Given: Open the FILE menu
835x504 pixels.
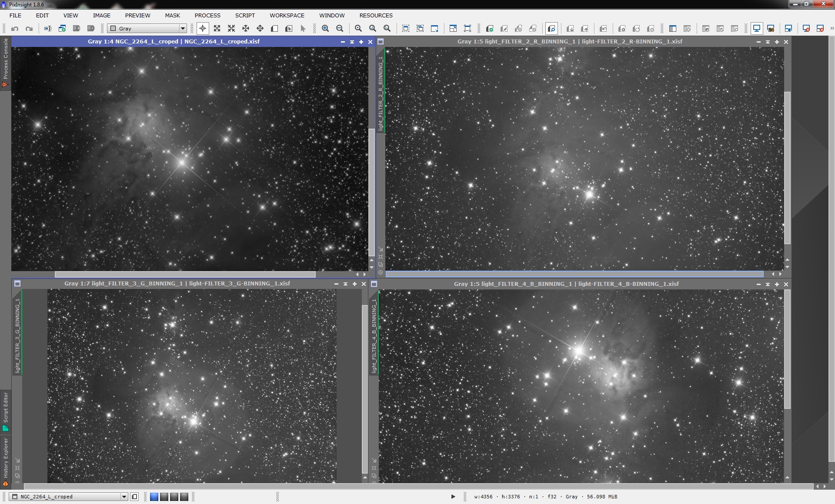Looking at the screenshot, I should (x=15, y=15).
